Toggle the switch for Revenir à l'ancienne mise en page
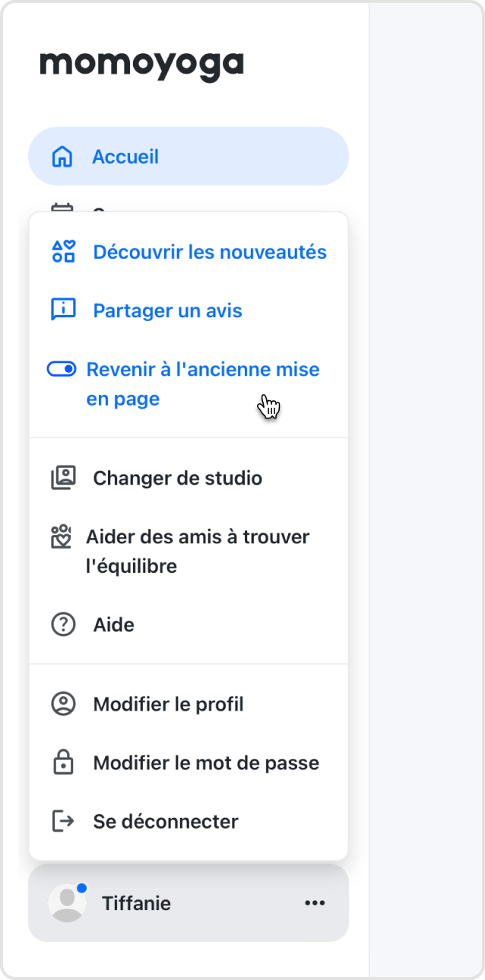Image resolution: width=485 pixels, height=980 pixels. click(62, 369)
